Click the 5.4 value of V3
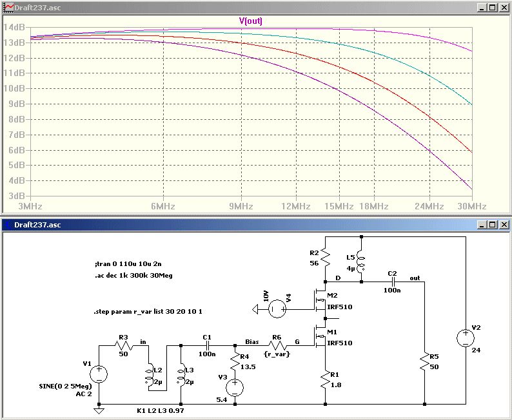Screen dimensions: 512x420 [221, 399]
